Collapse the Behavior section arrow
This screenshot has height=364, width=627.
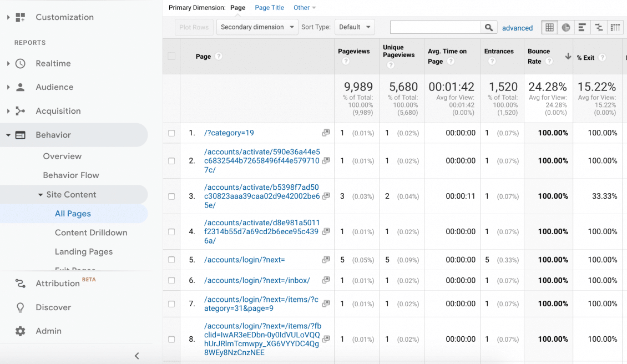[8, 135]
